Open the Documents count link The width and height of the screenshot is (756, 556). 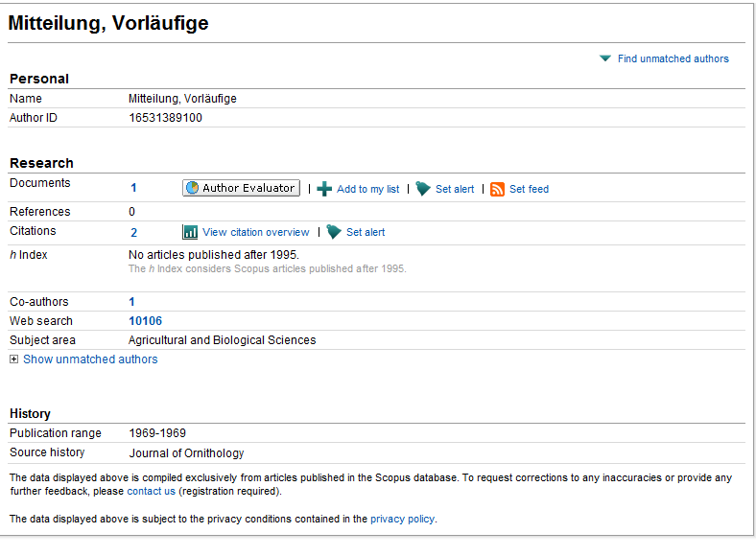[x=133, y=188]
